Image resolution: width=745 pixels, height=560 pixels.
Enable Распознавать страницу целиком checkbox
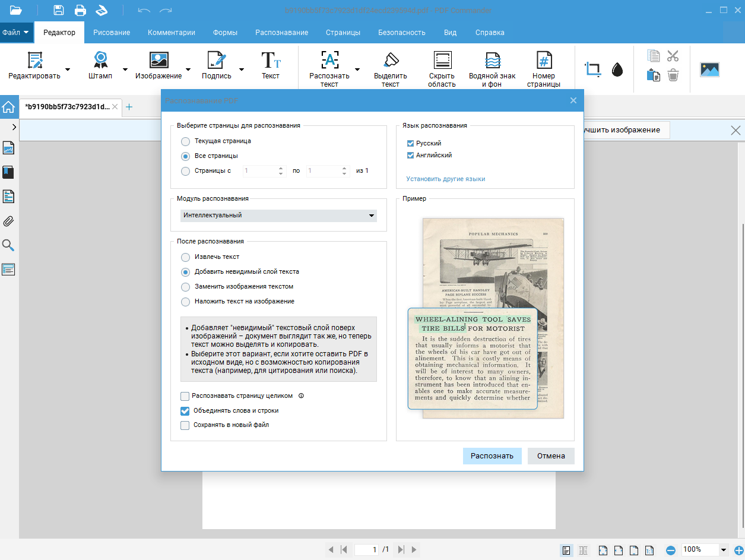(185, 396)
